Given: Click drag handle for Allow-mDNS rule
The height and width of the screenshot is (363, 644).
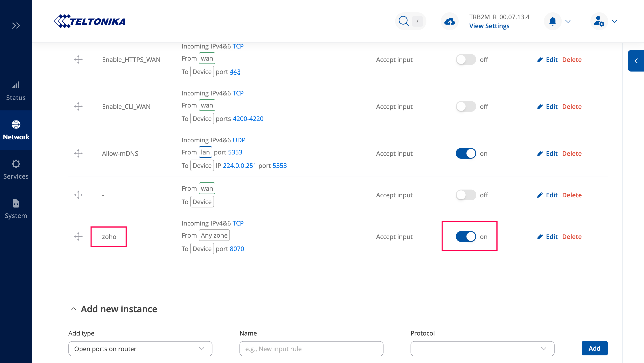Looking at the screenshot, I should (78, 153).
